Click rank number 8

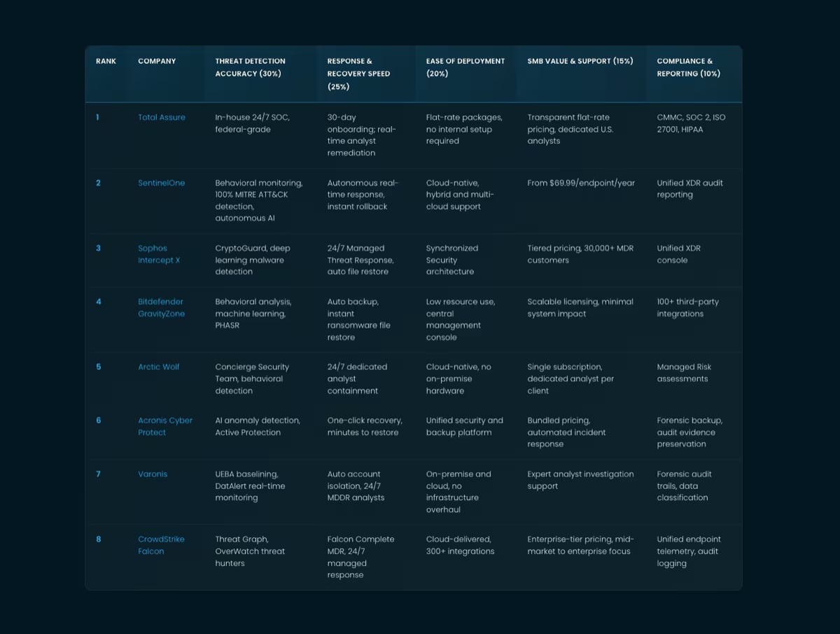click(x=99, y=539)
